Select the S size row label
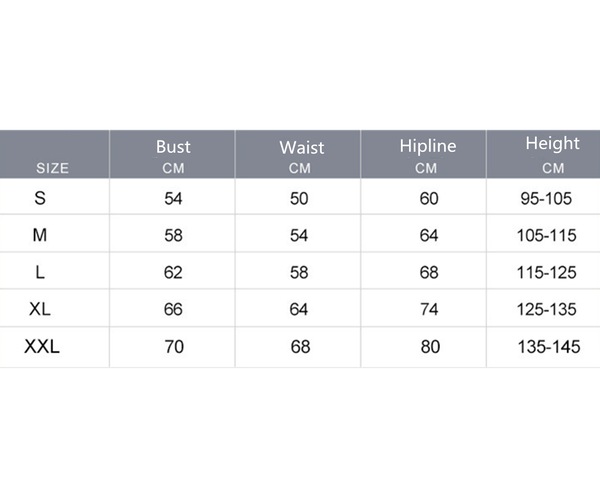The height and width of the screenshot is (491, 600). tap(40, 198)
